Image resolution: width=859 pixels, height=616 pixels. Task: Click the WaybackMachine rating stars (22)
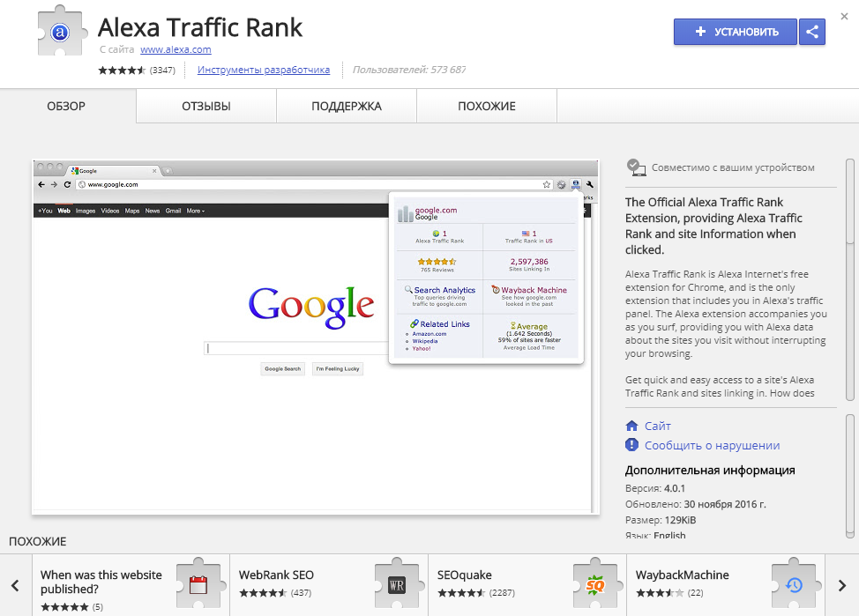(660, 592)
